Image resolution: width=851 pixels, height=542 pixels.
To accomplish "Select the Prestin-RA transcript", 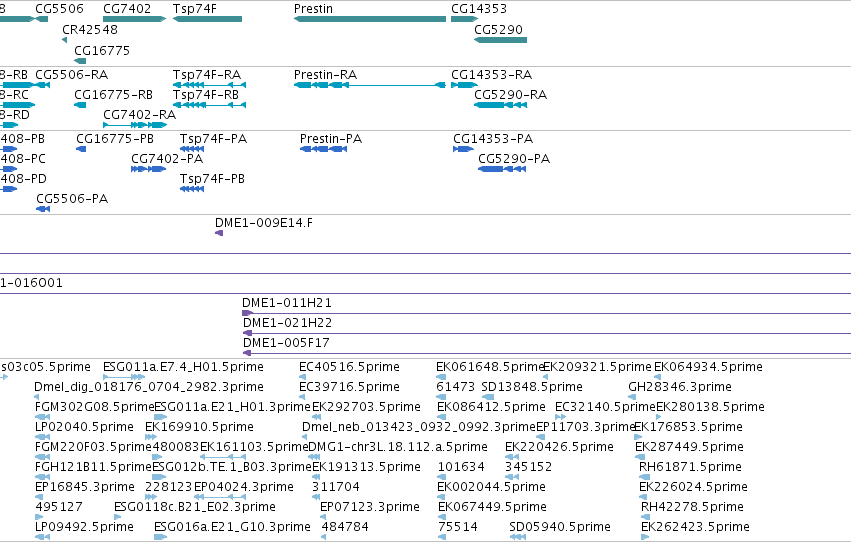I will point(370,85).
